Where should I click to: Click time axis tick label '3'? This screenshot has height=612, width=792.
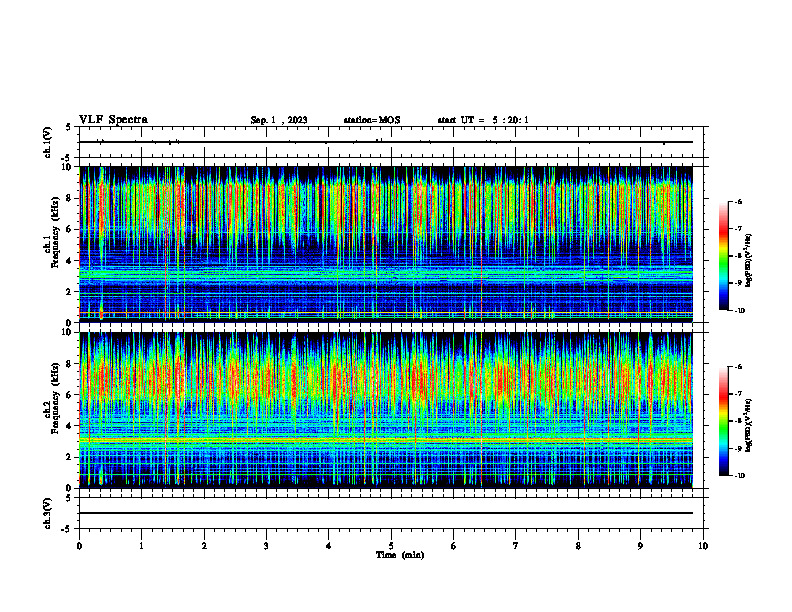coord(266,546)
